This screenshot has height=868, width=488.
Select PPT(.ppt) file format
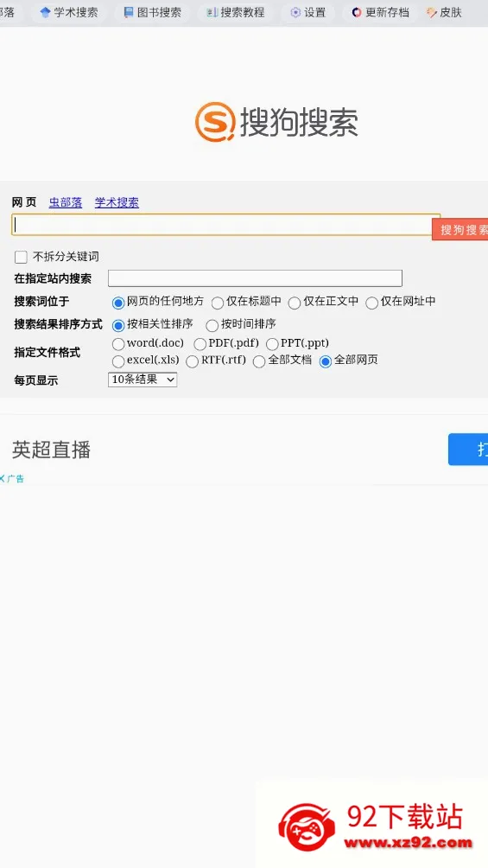pos(272,344)
